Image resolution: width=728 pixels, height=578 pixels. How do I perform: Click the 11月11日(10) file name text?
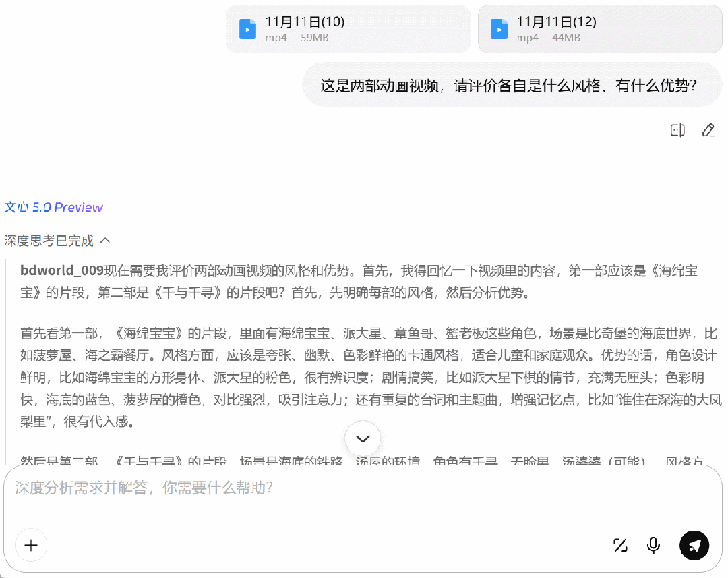pos(305,22)
